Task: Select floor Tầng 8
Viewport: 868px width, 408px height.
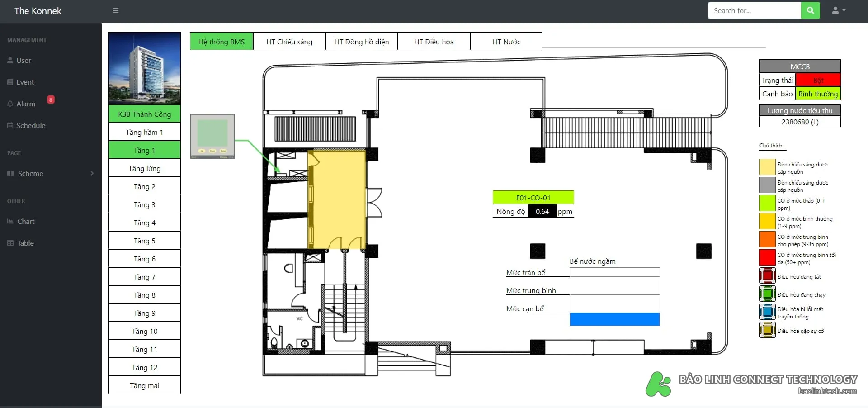Action: pyautogui.click(x=145, y=295)
